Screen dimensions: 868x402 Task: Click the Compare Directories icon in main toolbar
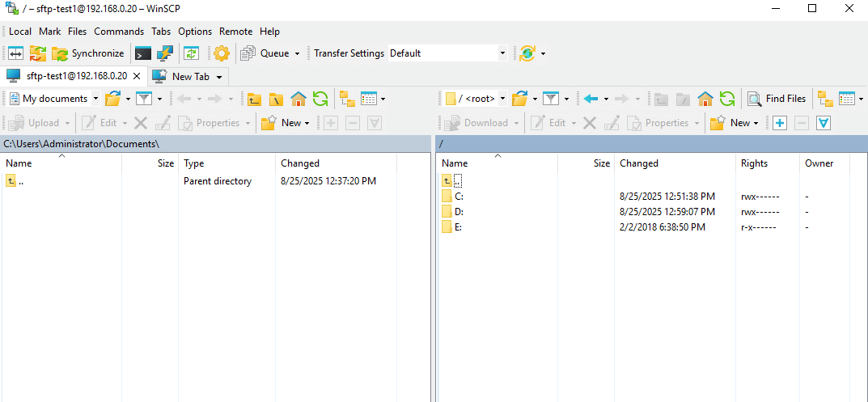click(x=15, y=53)
